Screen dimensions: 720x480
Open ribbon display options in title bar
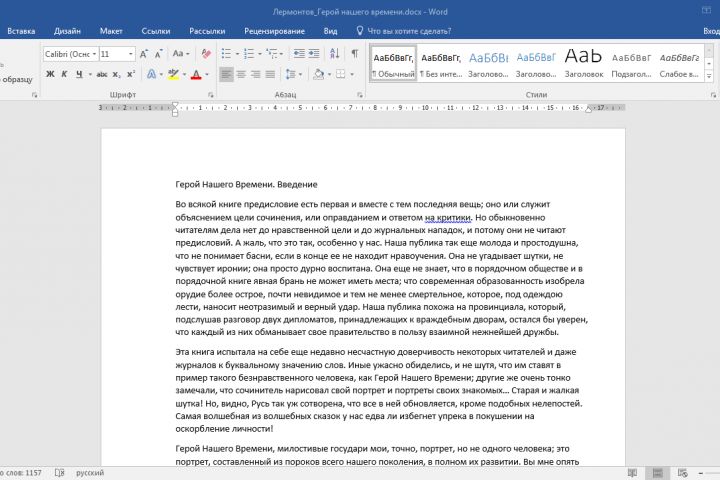707,11
